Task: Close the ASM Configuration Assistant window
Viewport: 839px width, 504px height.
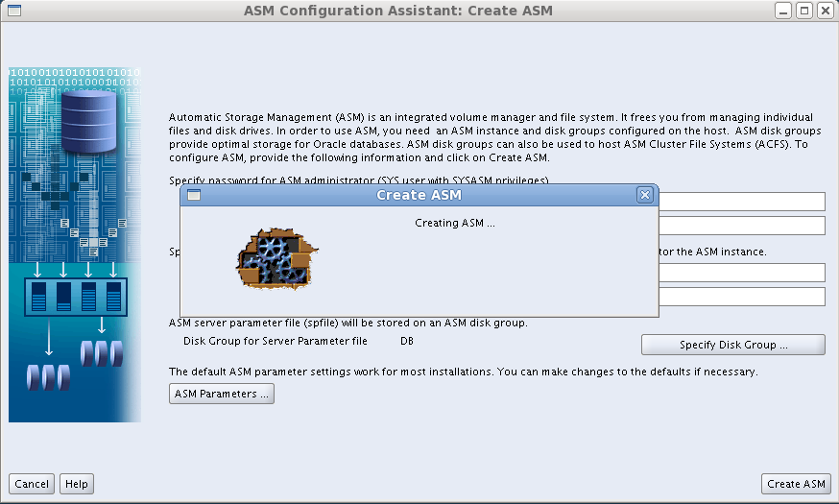Action: click(x=826, y=11)
